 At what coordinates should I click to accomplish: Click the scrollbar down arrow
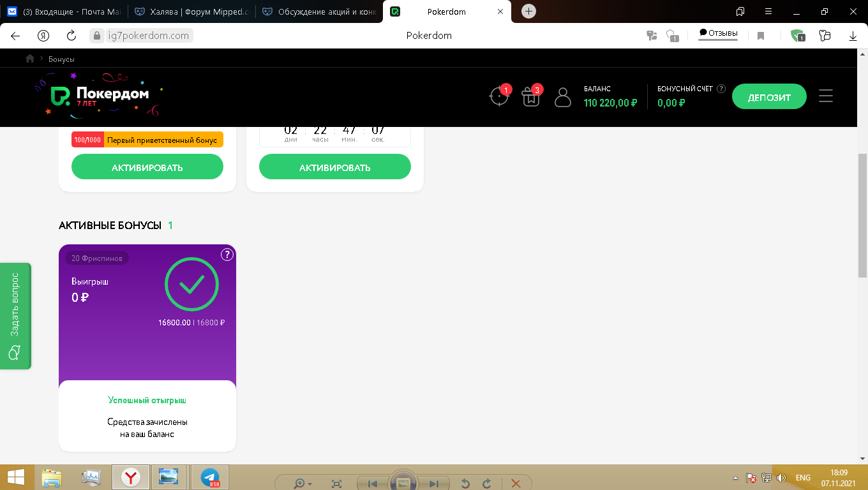click(x=862, y=458)
